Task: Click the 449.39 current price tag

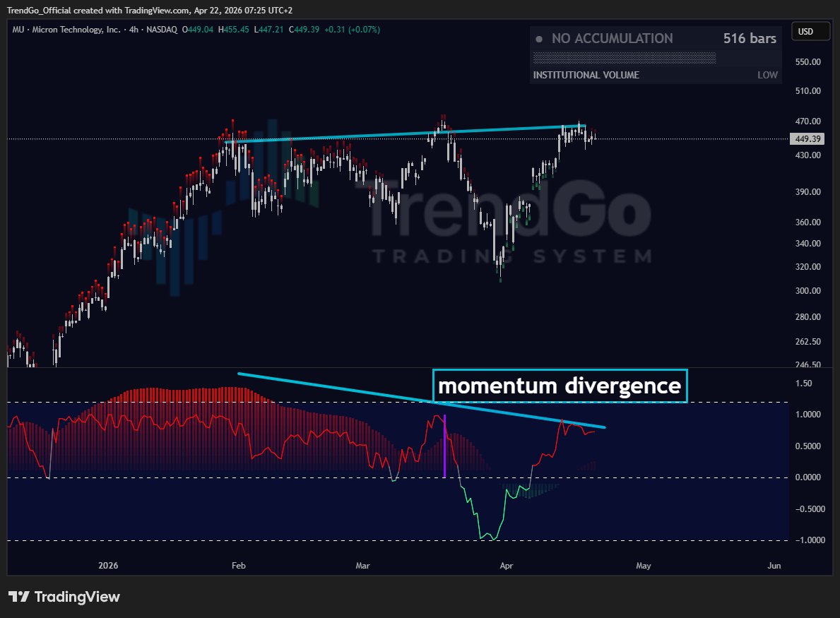Action: (x=807, y=138)
